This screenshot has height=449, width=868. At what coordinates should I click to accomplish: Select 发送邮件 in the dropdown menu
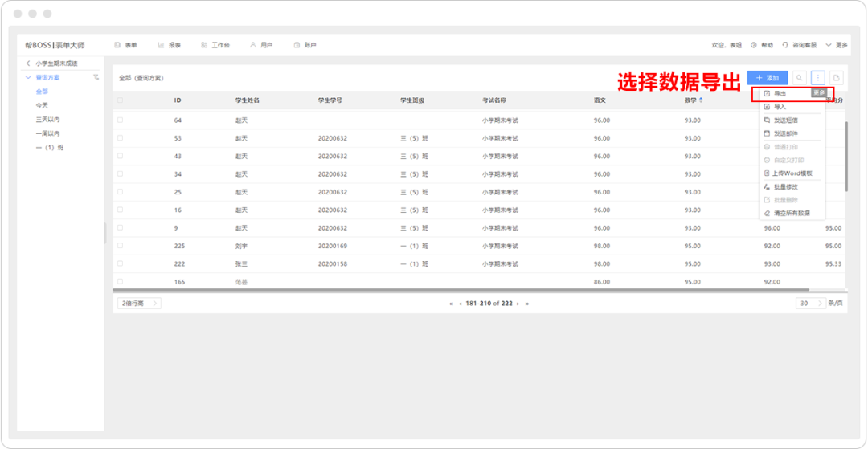(x=785, y=133)
